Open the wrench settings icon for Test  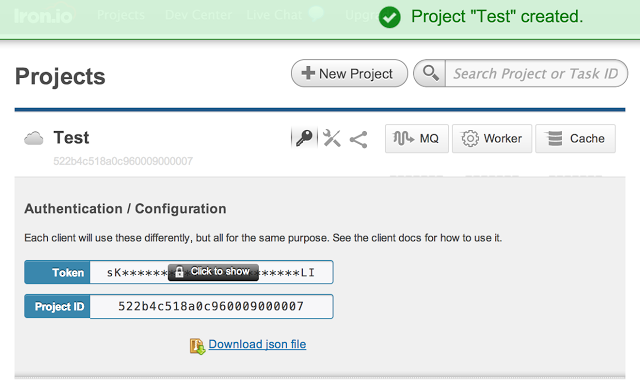(x=332, y=138)
